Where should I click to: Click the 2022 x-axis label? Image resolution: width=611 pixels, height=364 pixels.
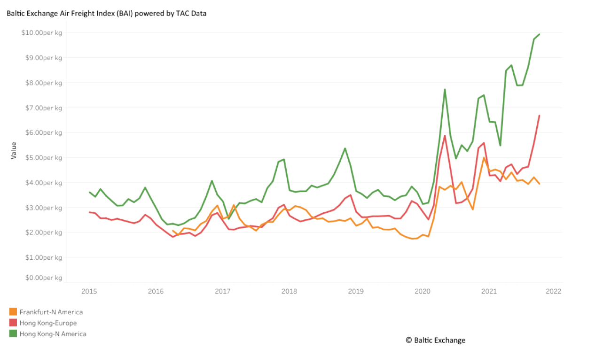pos(554,291)
